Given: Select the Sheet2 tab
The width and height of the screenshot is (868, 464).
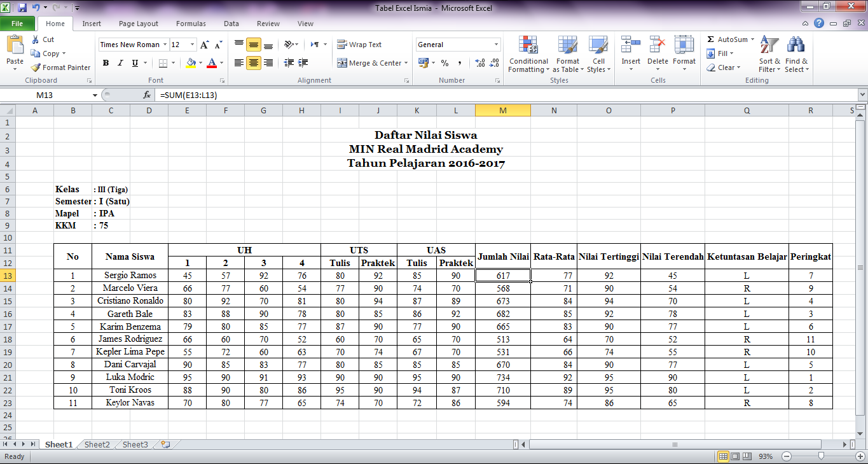Looking at the screenshot, I should (x=96, y=444).
